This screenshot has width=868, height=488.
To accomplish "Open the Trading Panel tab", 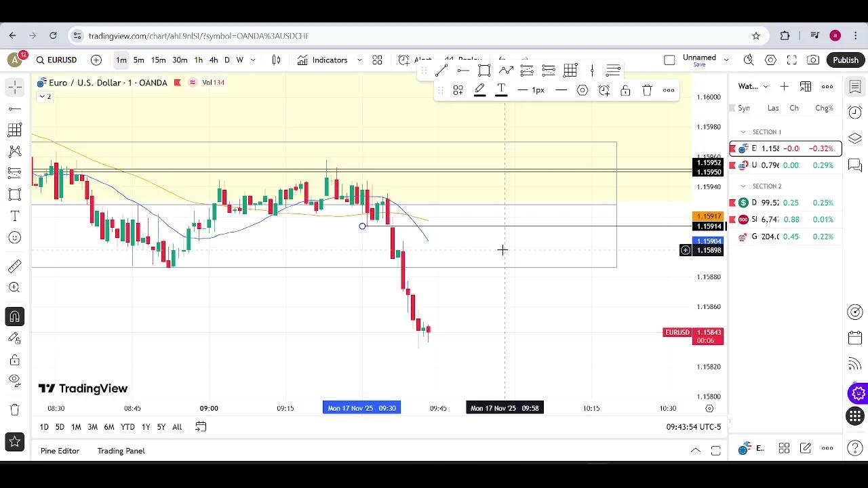I will click(121, 451).
